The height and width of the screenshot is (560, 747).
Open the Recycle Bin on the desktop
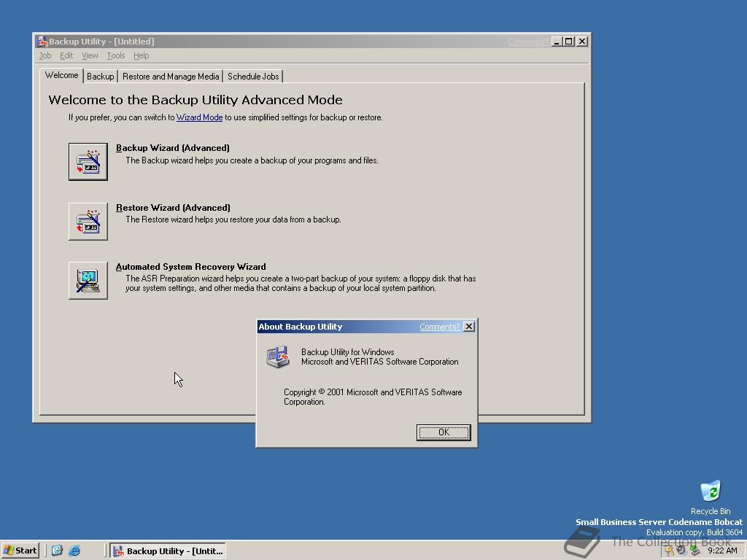pyautogui.click(x=711, y=497)
